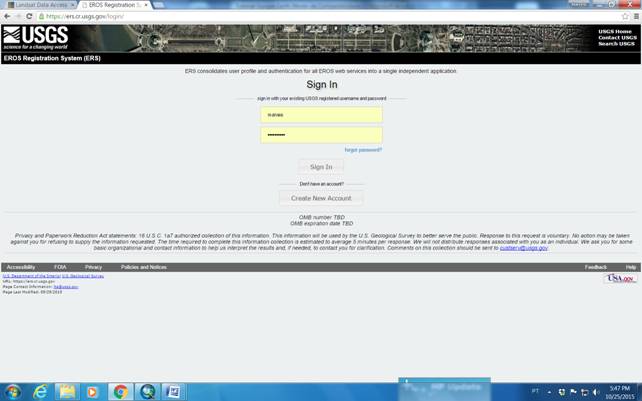This screenshot has width=642, height=401.
Task: Open Microsoft Word from the taskbar
Action: [x=174, y=392]
